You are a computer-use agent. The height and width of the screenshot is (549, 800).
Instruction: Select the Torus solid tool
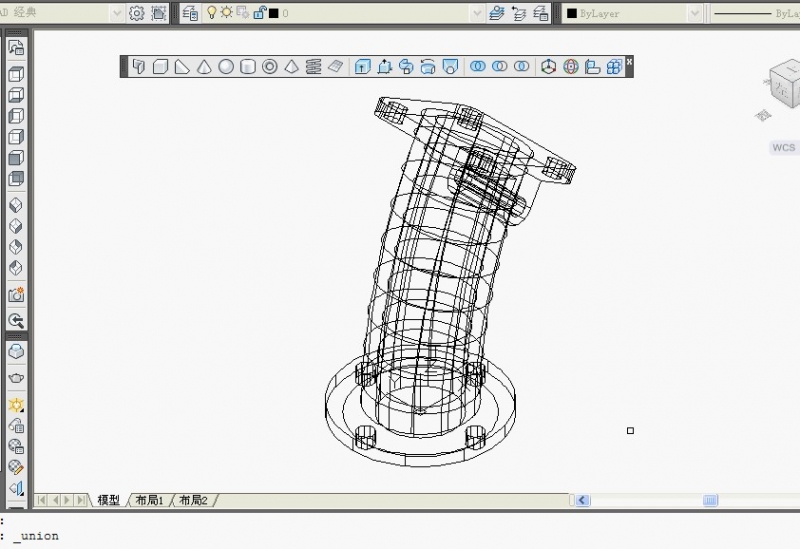click(269, 67)
